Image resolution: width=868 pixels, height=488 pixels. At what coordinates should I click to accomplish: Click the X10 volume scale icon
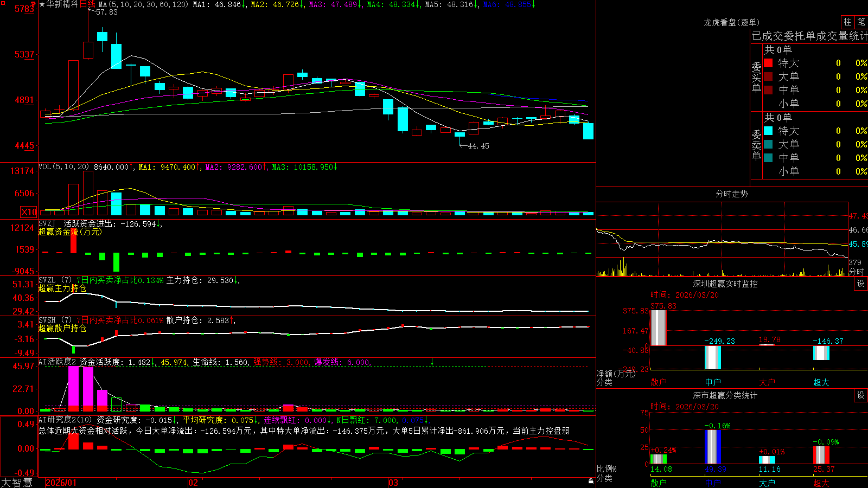click(x=29, y=212)
